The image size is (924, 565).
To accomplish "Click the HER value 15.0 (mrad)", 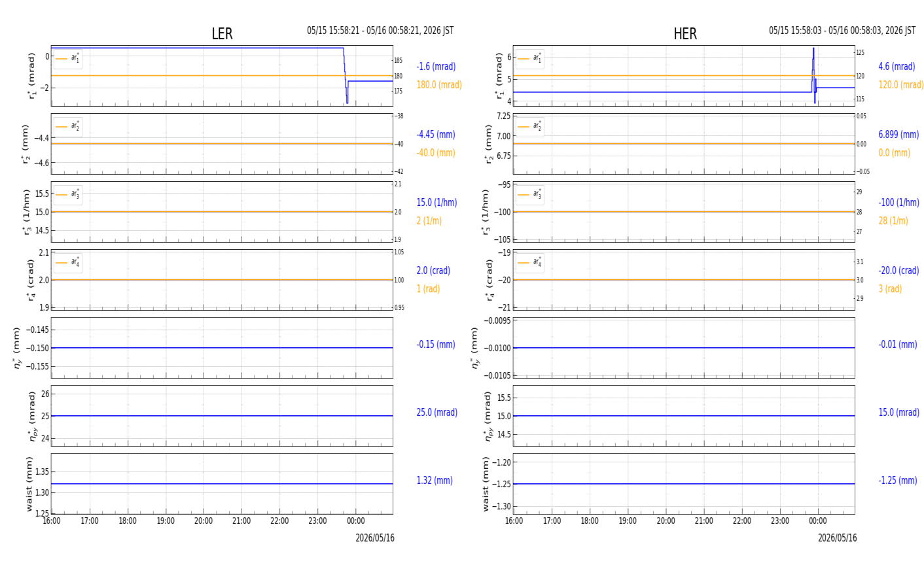I will (x=899, y=413).
